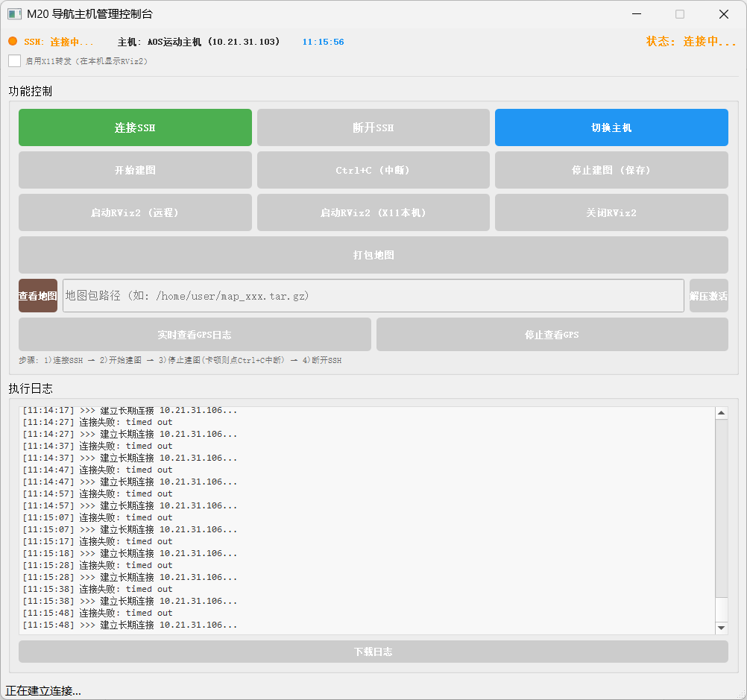This screenshot has width=747, height=700.
Task: Click the 断开SSH button
Action: click(373, 127)
